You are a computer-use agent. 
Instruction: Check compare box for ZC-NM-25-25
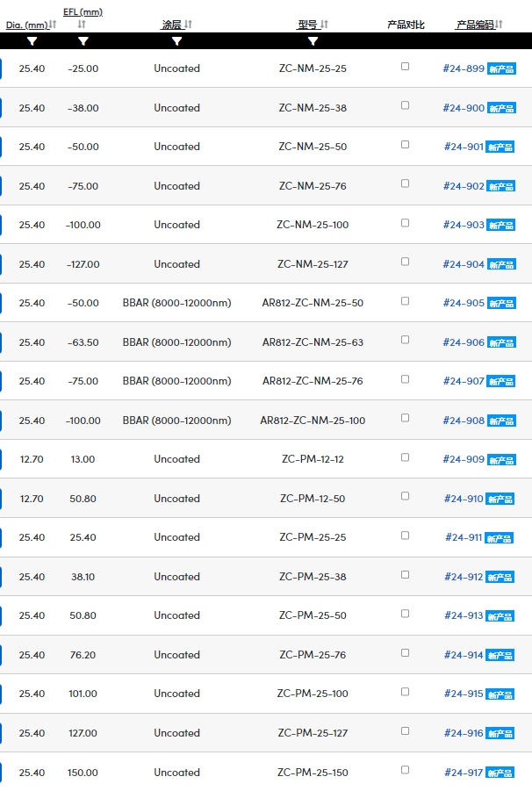click(405, 66)
